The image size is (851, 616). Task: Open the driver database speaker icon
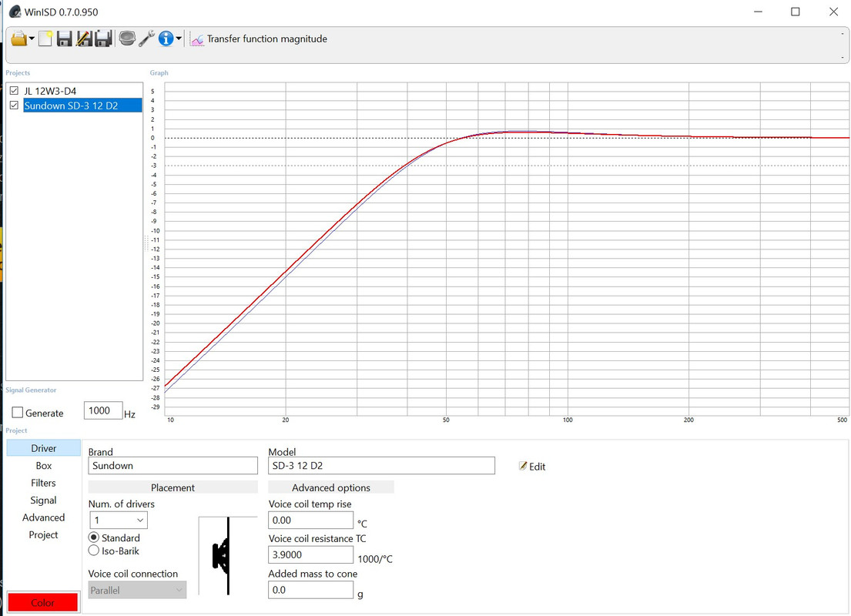(x=127, y=38)
